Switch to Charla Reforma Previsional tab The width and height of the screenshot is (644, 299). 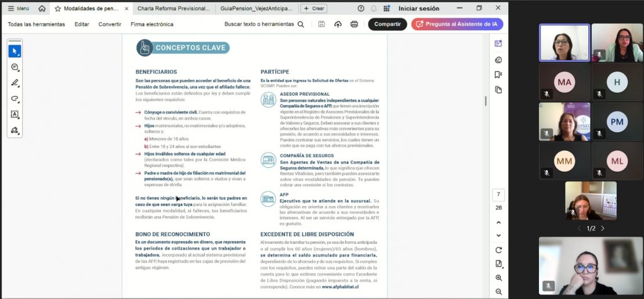(173, 9)
